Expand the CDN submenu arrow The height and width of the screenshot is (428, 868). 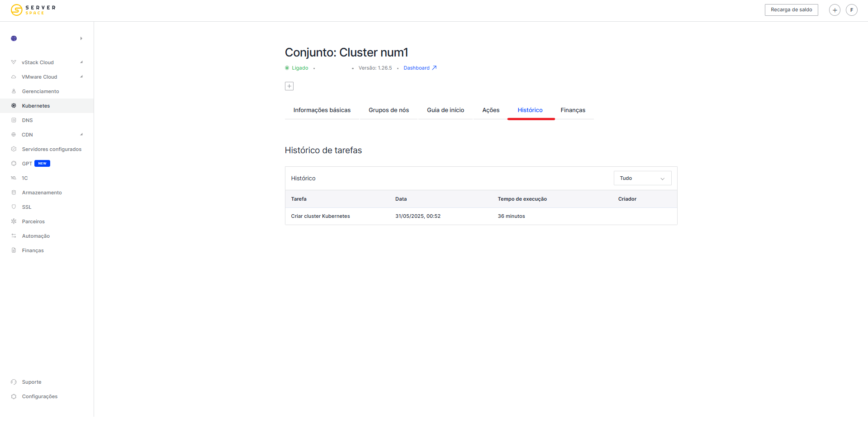tap(81, 135)
